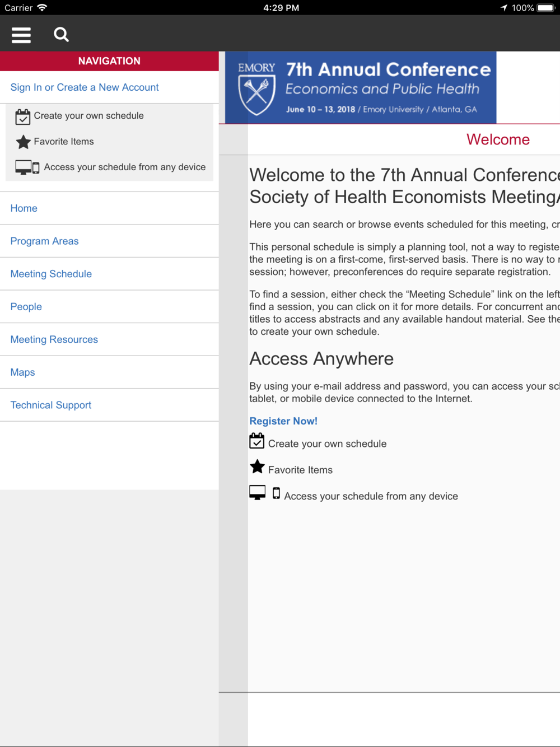The image size is (560, 747).
Task: Open Meeting Resources
Action: pyautogui.click(x=109, y=339)
